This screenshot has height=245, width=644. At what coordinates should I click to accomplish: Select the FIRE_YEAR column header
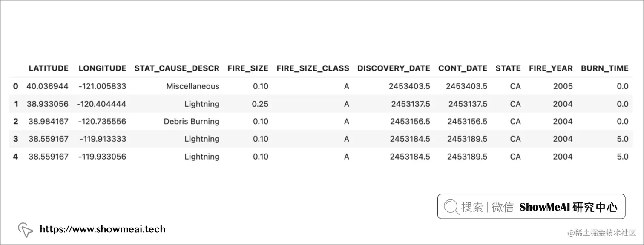(x=551, y=68)
